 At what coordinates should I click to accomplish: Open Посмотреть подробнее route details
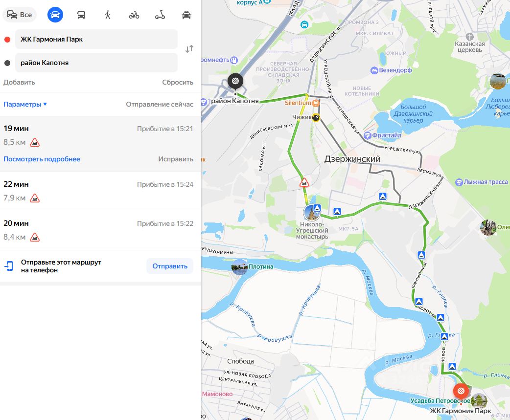[42, 159]
